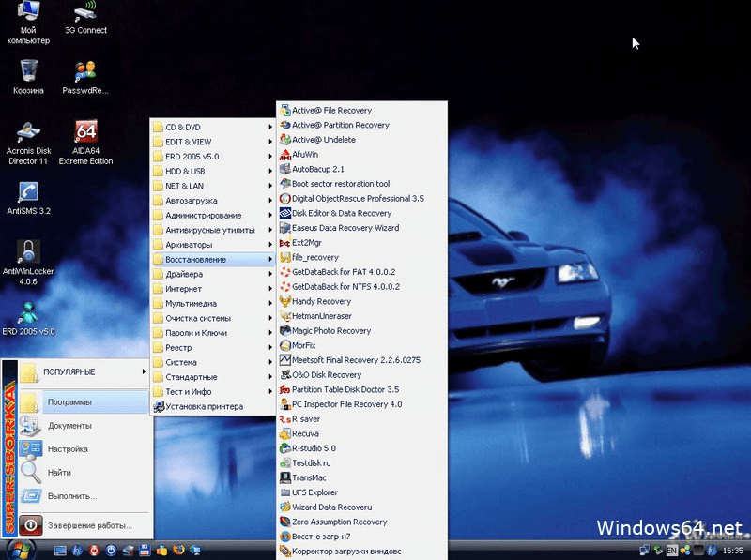Open the Драйвера menu folder
Viewport: 751px width, 560px height.
tap(213, 274)
